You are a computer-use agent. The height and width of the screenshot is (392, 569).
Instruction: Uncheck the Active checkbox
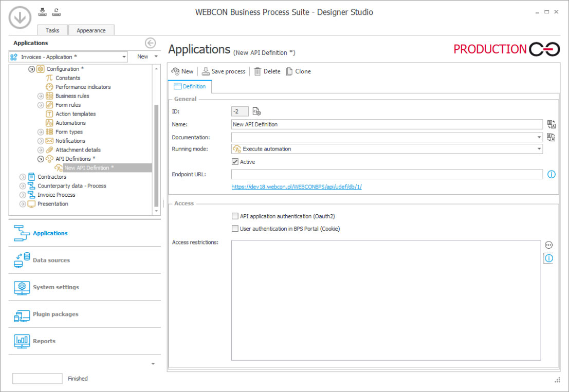tap(235, 162)
